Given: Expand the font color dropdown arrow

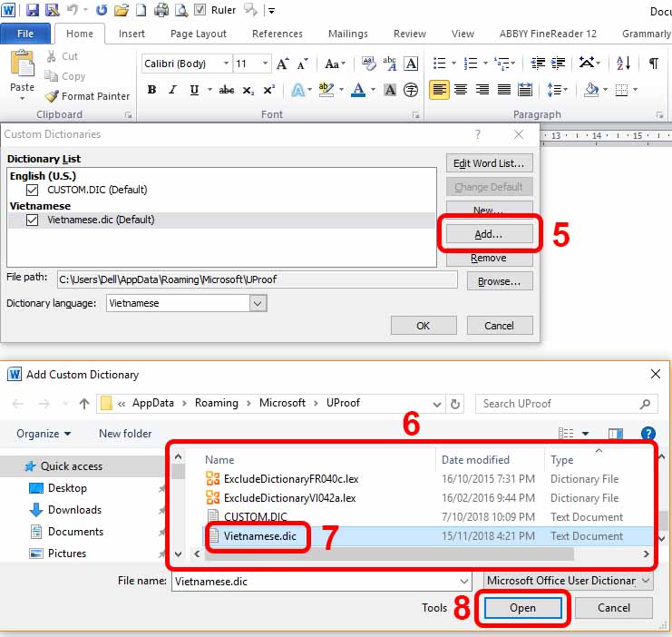Looking at the screenshot, I should coord(373,90).
